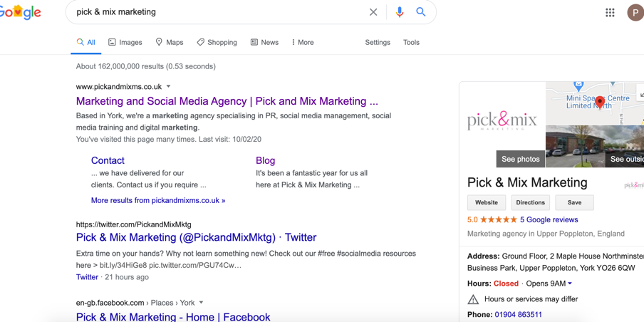The width and height of the screenshot is (644, 322).
Task: Click More results from pickandmixms.co.uk
Action: (x=158, y=200)
